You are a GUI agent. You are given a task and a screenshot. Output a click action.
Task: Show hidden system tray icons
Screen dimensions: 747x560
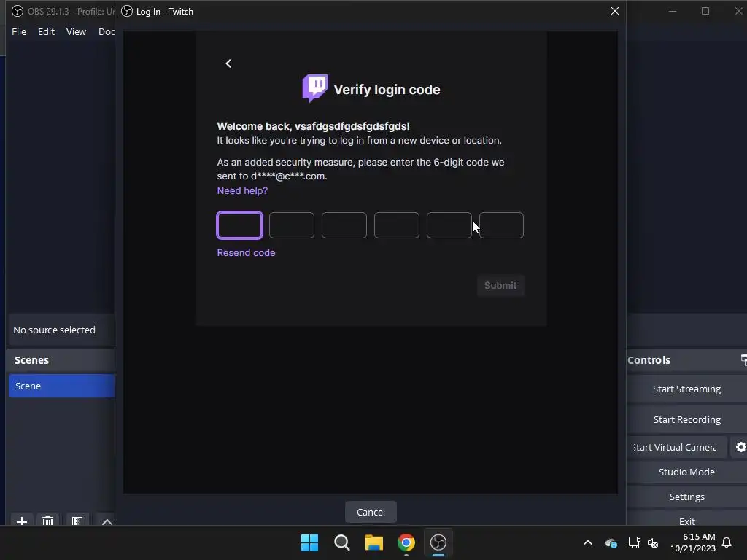point(588,542)
